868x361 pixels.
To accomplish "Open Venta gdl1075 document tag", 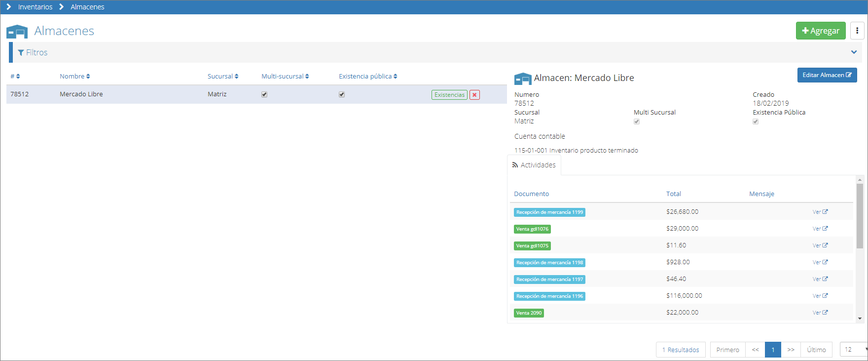I will pos(532,246).
